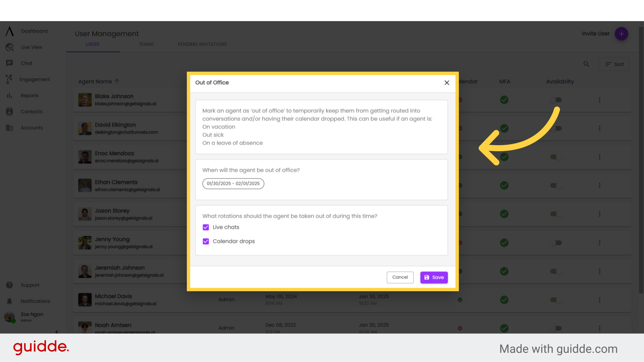The height and width of the screenshot is (362, 644).
Task: Uncheck the Calendar drops checkbox
Action: (x=206, y=241)
